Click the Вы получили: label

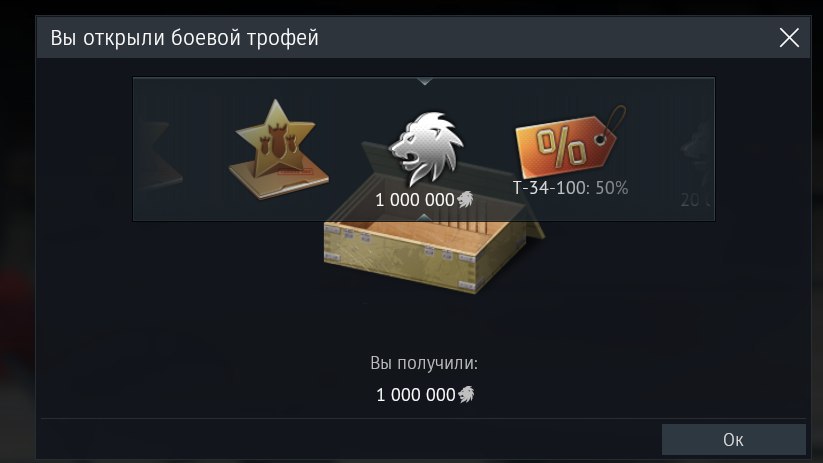424,363
